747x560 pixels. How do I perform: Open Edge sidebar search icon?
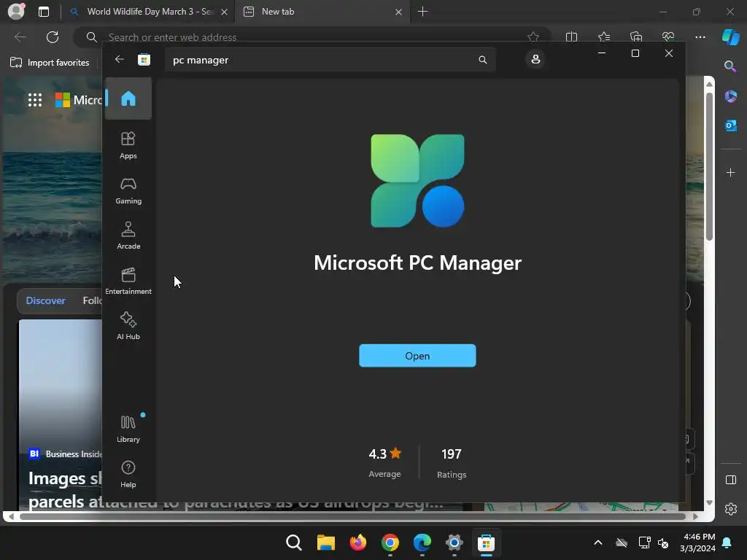tap(730, 66)
